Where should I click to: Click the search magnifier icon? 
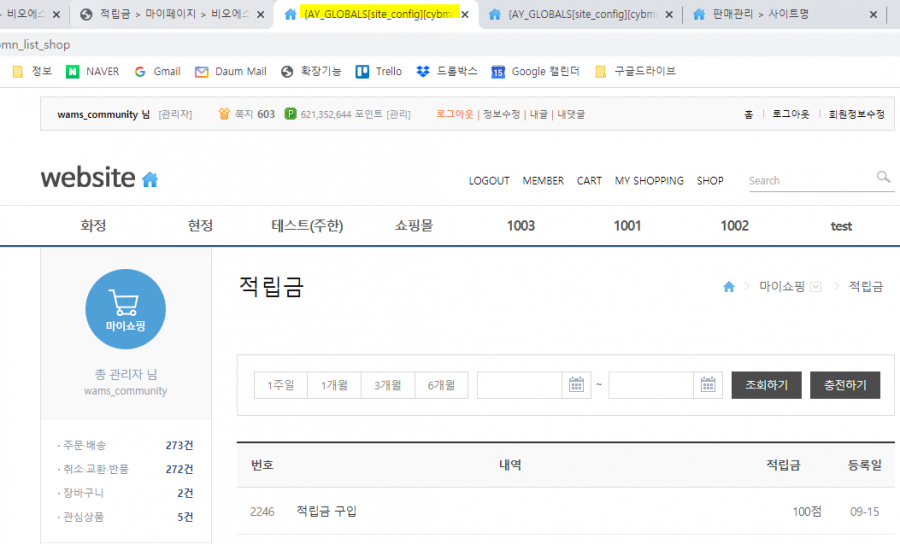tap(883, 178)
